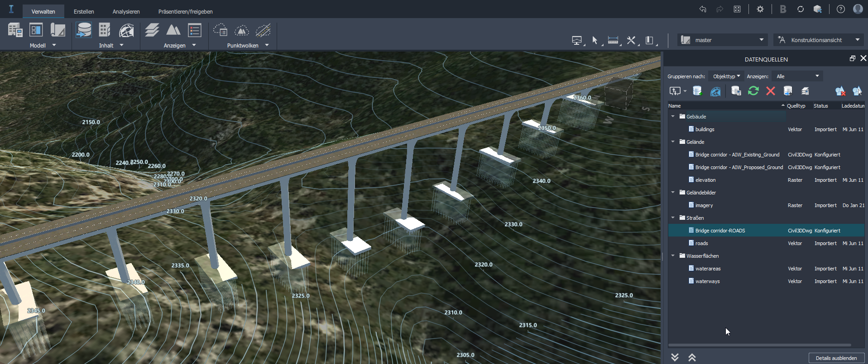Collapse the Wasserflächen group
The width and height of the screenshot is (868, 364).
673,255
